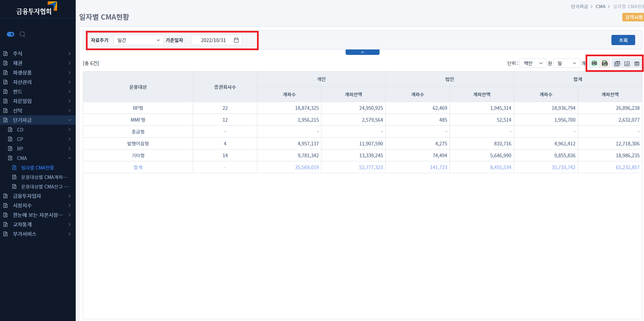Click the 운용대상 column header

coord(138,87)
